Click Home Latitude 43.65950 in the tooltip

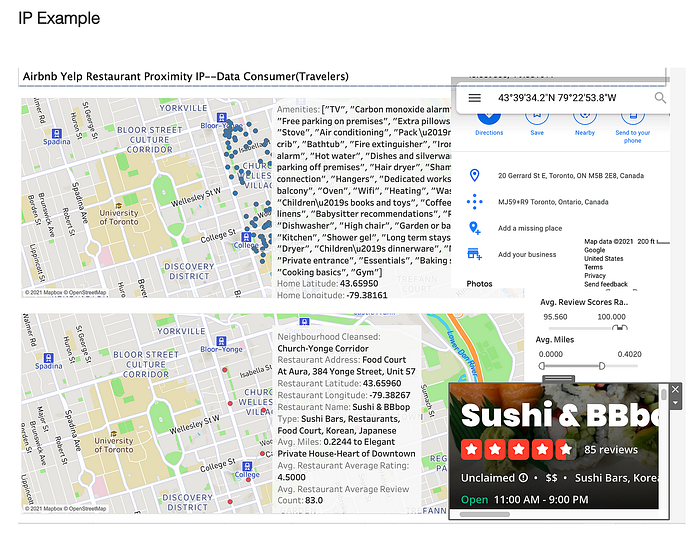click(x=328, y=283)
